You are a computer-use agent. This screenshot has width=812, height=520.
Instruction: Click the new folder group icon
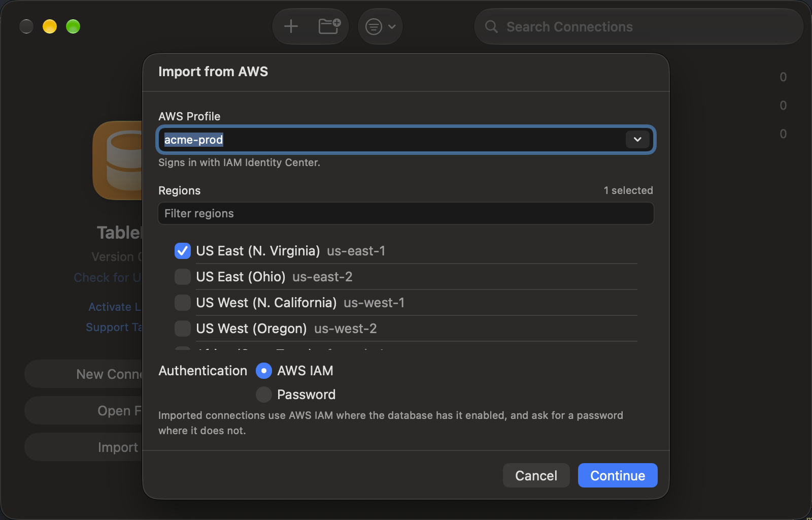(329, 26)
